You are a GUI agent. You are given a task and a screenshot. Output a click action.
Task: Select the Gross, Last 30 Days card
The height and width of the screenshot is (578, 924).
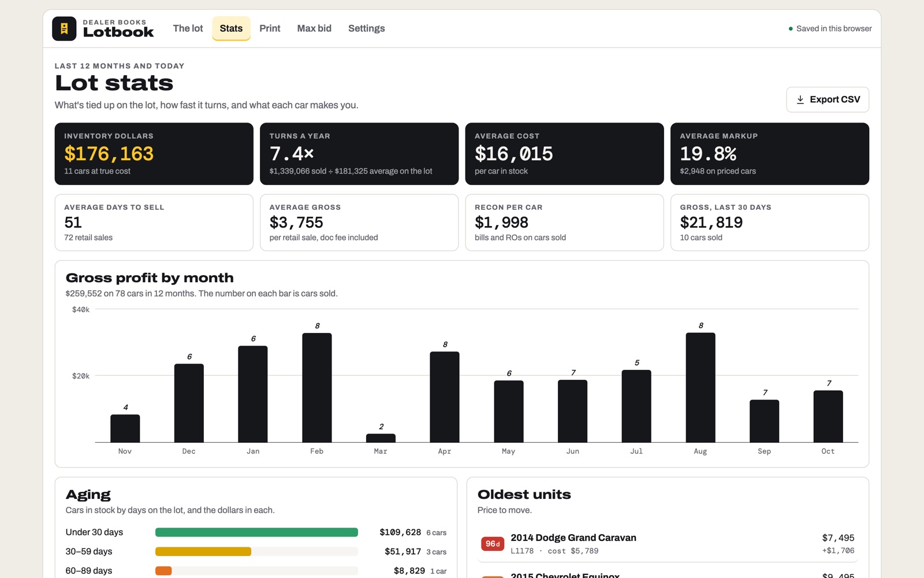click(770, 223)
